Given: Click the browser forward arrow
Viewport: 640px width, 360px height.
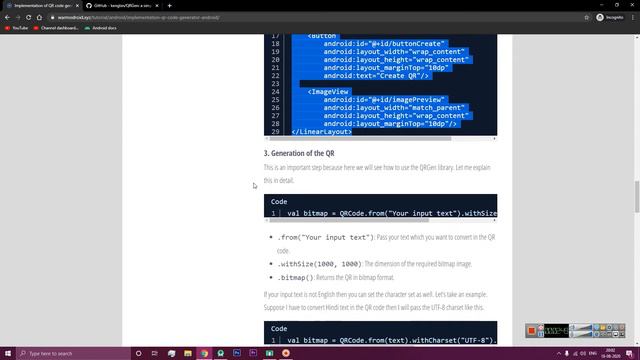Looking at the screenshot, I should 18,18.
